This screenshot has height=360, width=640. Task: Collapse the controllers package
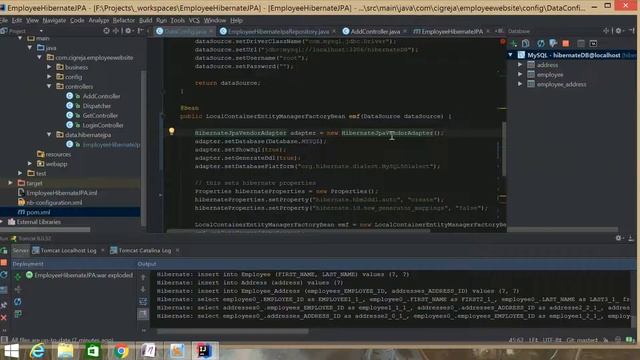coord(49,86)
